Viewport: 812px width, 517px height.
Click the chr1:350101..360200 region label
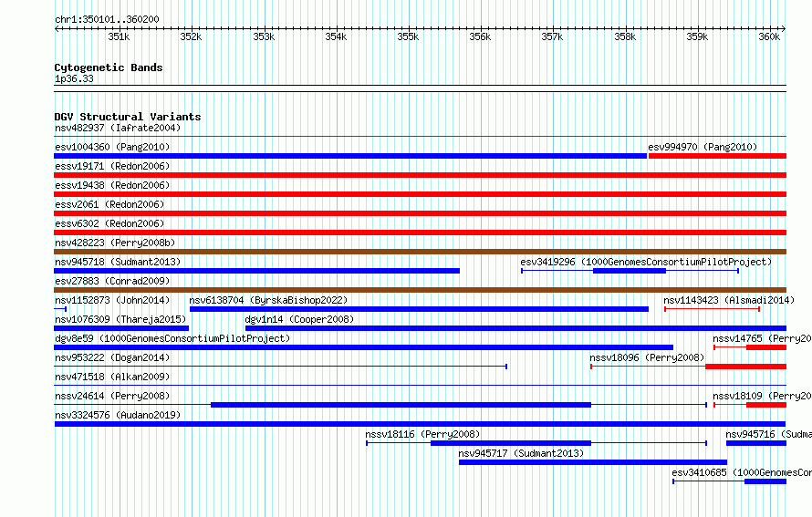pyautogui.click(x=107, y=20)
